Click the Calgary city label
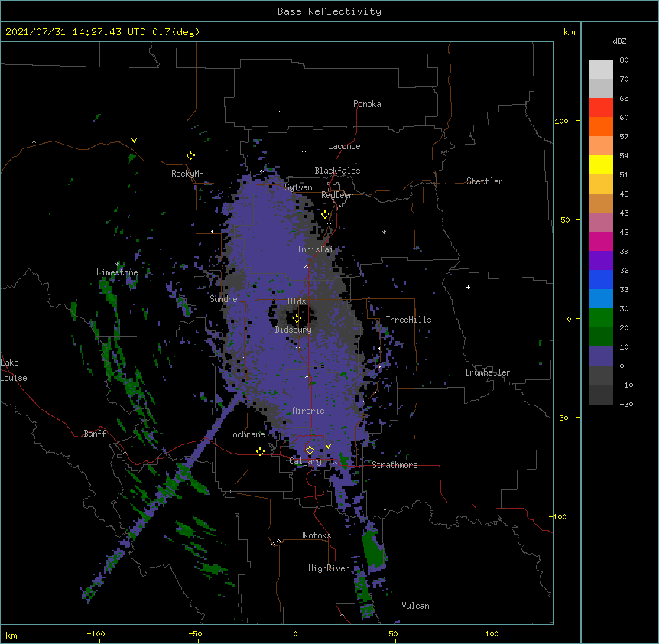 [306, 461]
